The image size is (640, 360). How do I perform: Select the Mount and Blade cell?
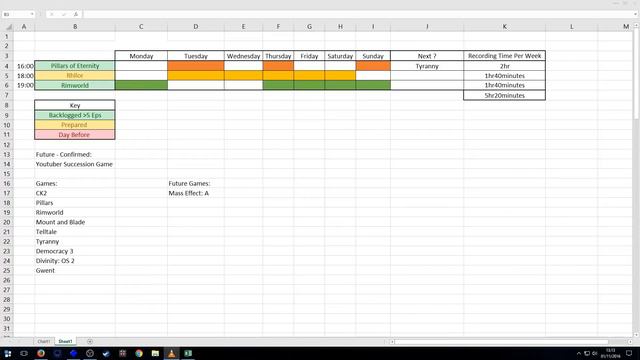[x=75, y=222]
